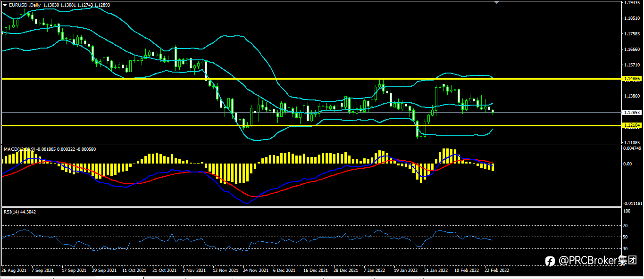Click the 7 Sep 2021 date label
The image size is (644, 279).
click(x=43, y=271)
